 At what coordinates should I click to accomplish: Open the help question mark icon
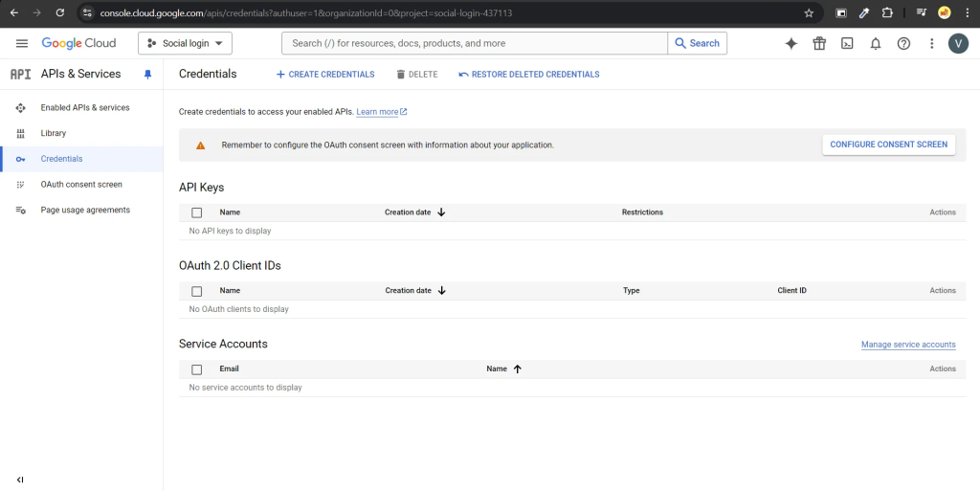[903, 43]
